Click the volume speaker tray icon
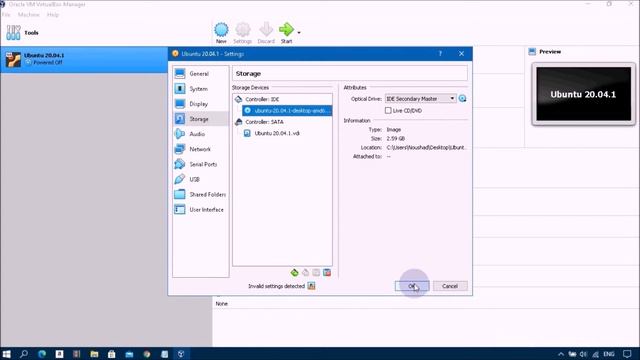Image resolution: width=640 pixels, height=360 pixels. point(583,354)
